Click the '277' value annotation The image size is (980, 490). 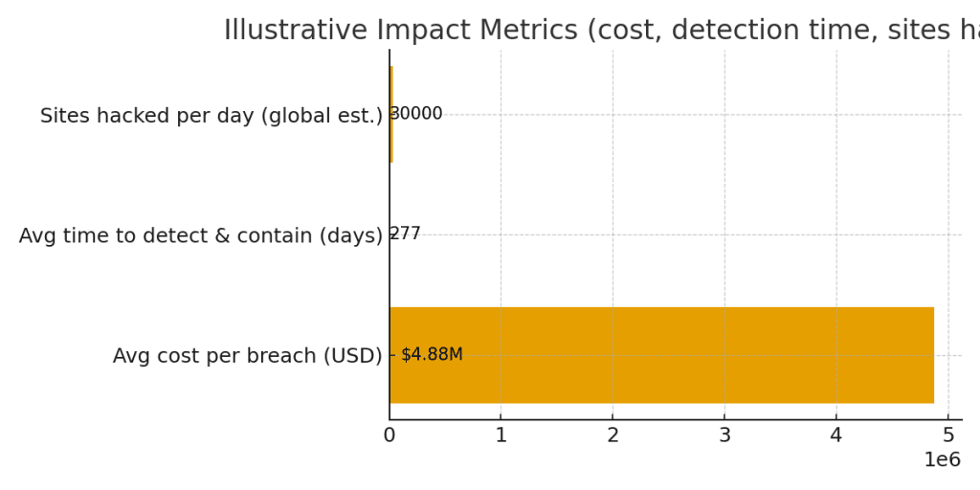[x=406, y=234]
